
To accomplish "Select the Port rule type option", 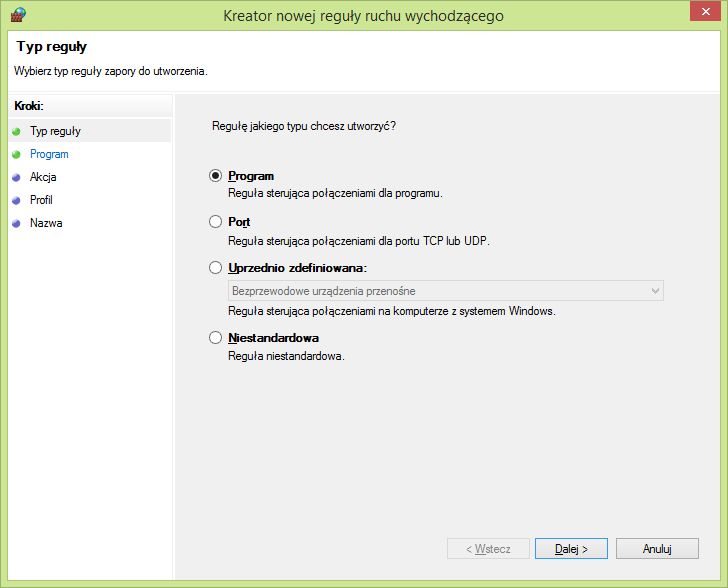I will [215, 222].
